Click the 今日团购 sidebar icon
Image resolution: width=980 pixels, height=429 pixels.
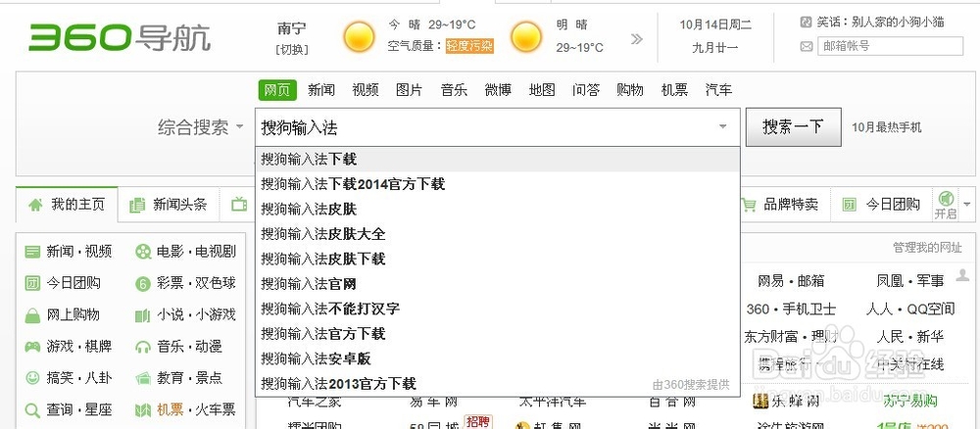pos(32,283)
